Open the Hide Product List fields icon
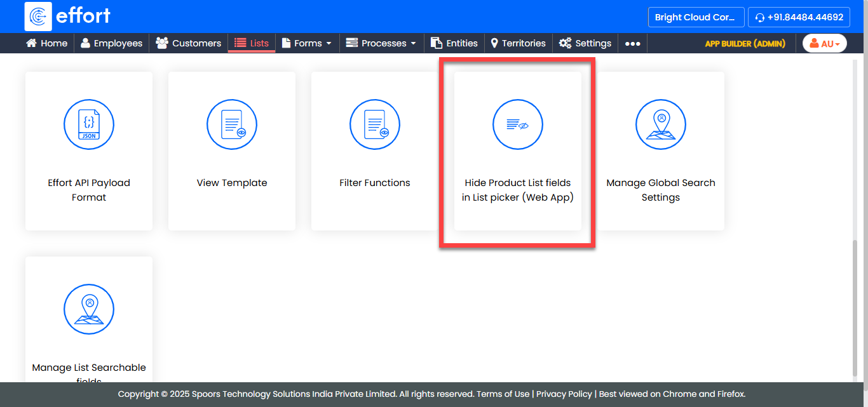The height and width of the screenshot is (407, 868). tap(518, 124)
